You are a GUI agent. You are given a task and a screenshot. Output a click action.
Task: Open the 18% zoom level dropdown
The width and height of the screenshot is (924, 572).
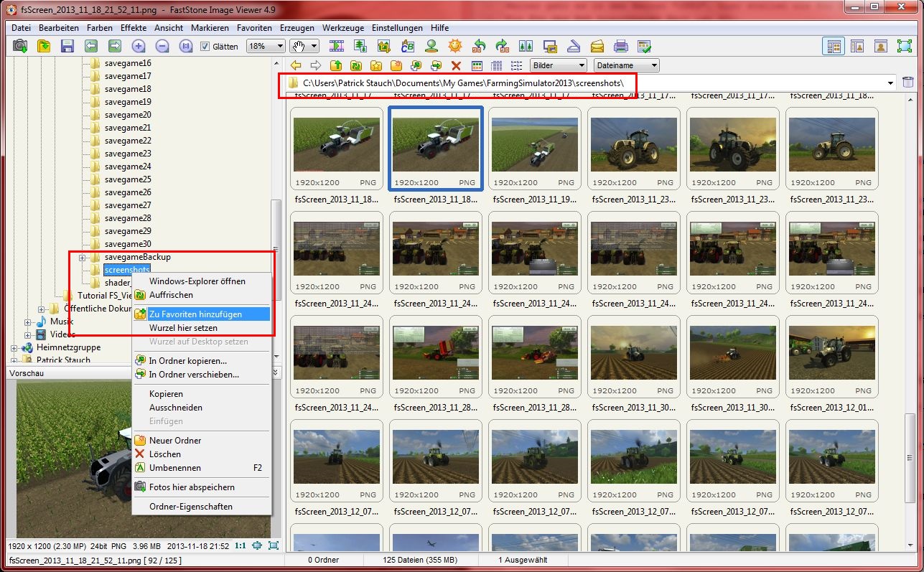(266, 46)
